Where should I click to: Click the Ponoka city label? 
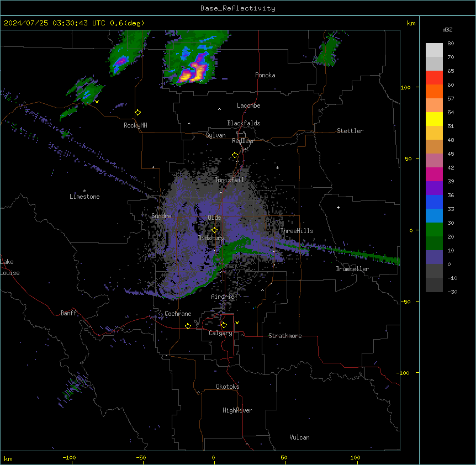[265, 75]
